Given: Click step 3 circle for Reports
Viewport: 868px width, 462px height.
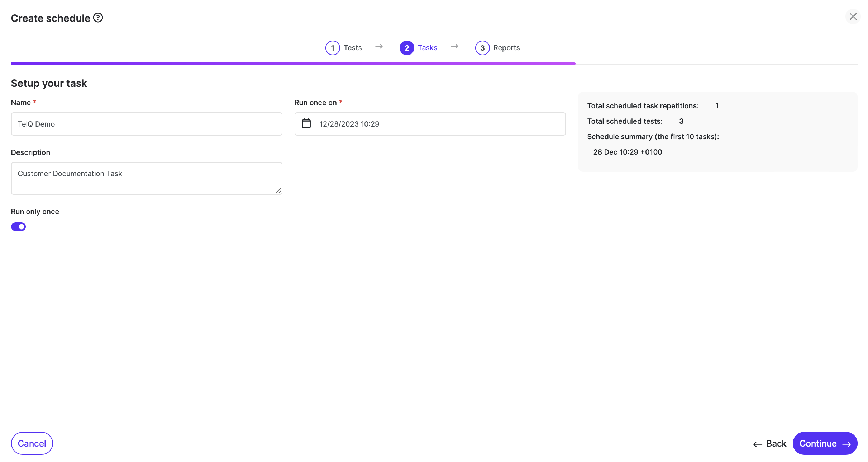Looking at the screenshot, I should 482,48.
